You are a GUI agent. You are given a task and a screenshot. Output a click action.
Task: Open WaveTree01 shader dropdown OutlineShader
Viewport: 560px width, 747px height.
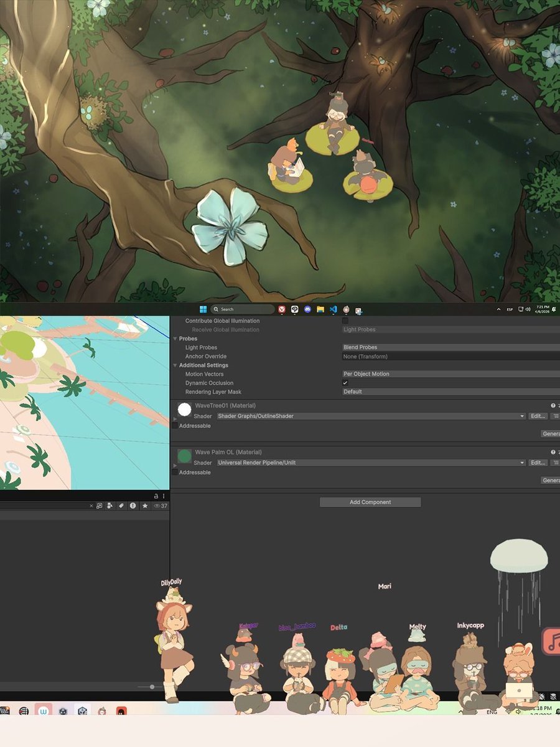[371, 416]
